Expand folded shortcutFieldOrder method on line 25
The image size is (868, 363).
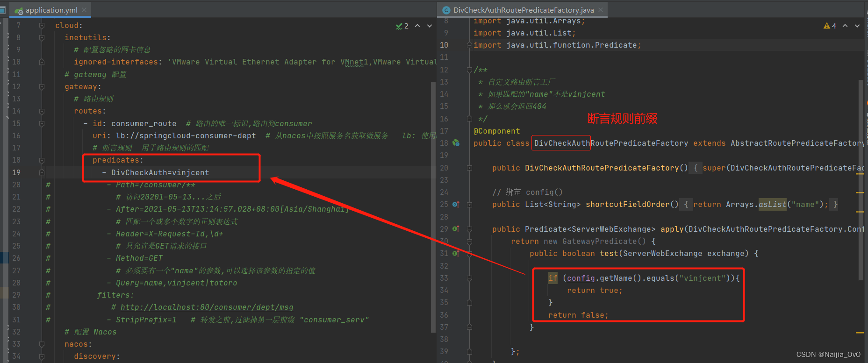pos(469,205)
